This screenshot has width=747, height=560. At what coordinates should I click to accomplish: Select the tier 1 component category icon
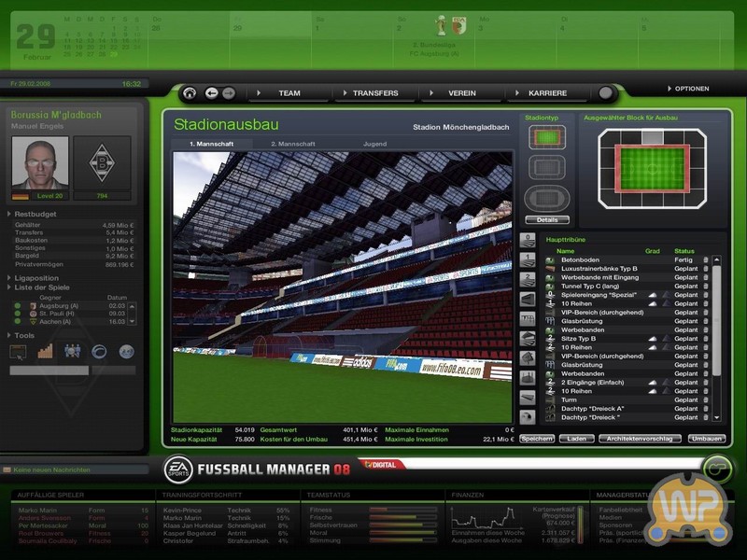(x=528, y=259)
